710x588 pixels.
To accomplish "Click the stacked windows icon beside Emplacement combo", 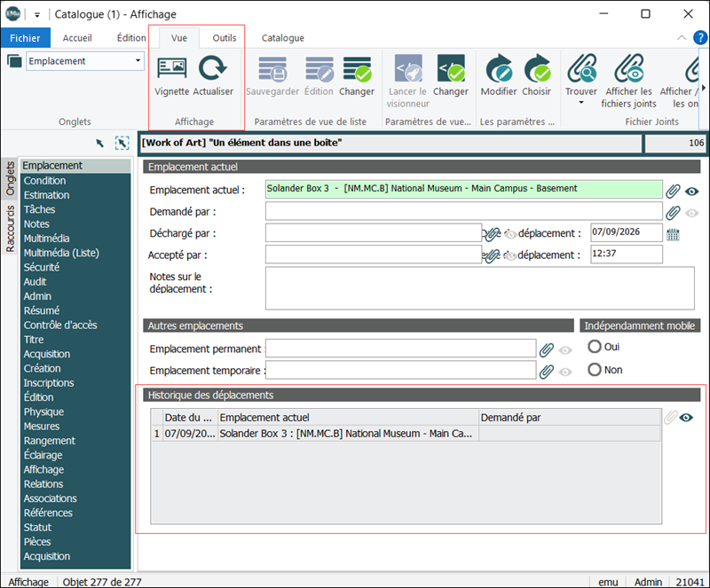I will 14,61.
